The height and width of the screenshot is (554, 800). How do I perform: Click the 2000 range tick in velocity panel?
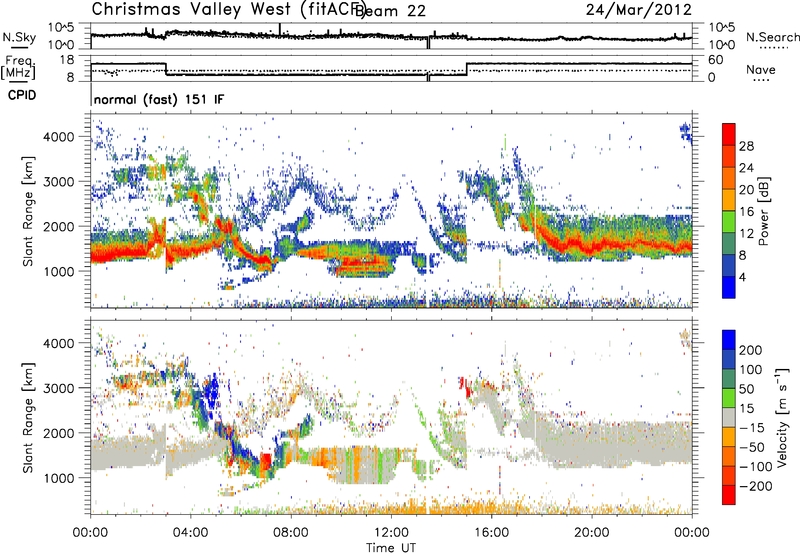click(x=59, y=433)
